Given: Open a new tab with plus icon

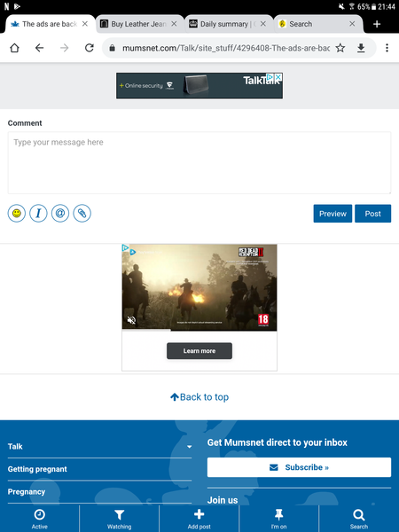Looking at the screenshot, I should coord(377,24).
